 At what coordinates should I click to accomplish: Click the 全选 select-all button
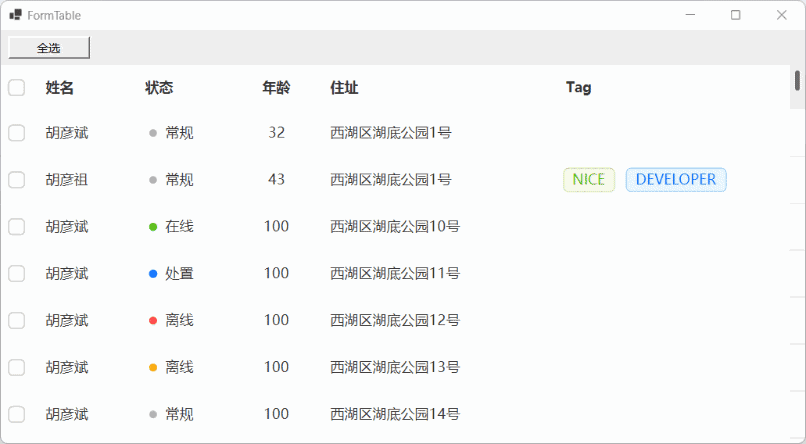[49, 48]
